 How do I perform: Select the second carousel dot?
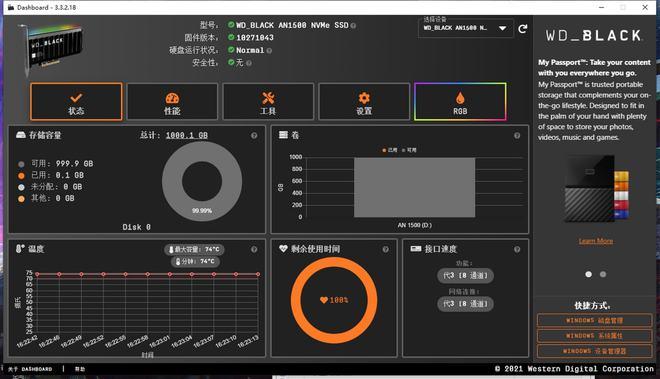[603, 274]
